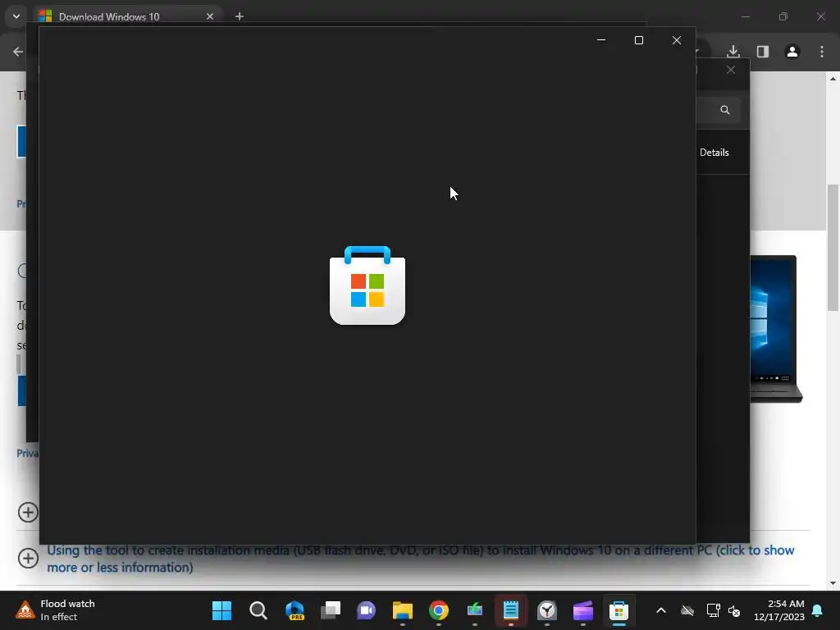
Task: Select the Download Windows 10 tab
Action: (x=109, y=16)
